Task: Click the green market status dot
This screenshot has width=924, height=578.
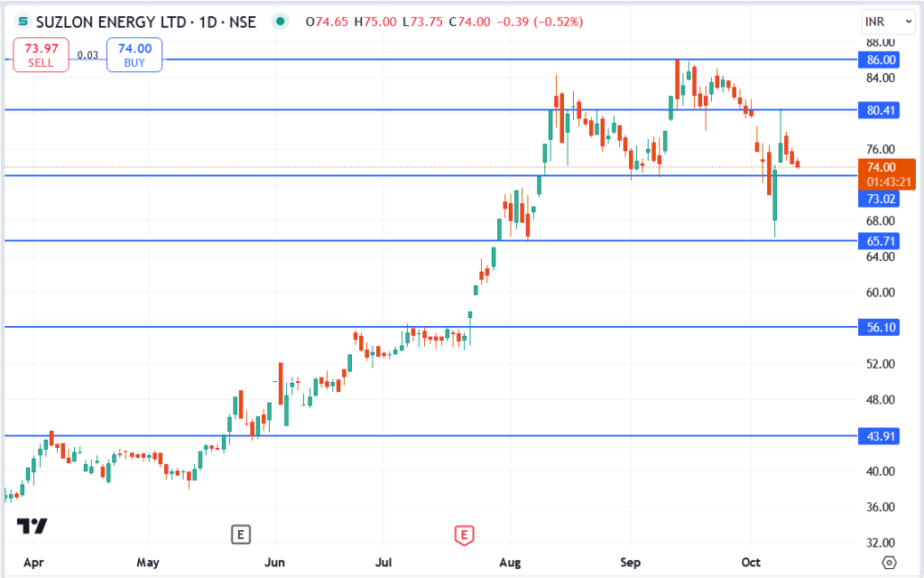Action: click(x=281, y=22)
